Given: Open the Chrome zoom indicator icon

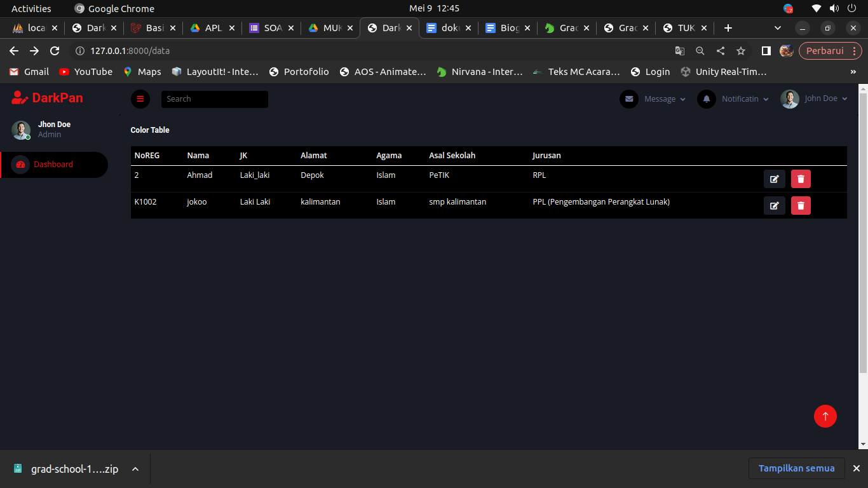Looking at the screenshot, I should coord(700,51).
